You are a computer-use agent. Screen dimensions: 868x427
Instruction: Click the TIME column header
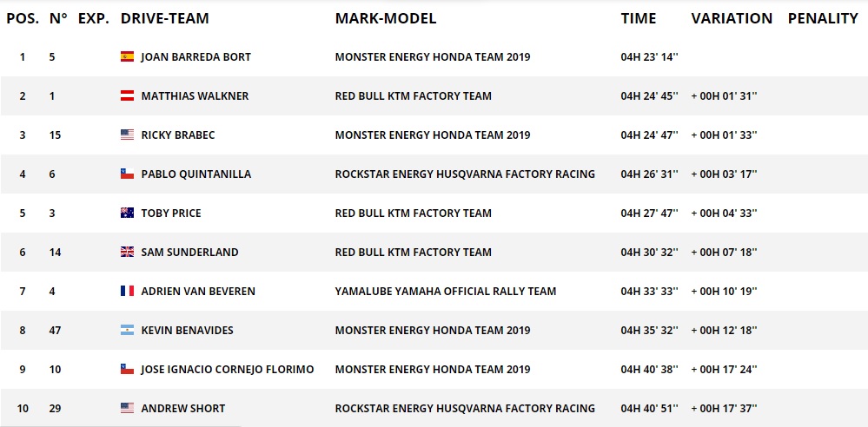tap(639, 18)
